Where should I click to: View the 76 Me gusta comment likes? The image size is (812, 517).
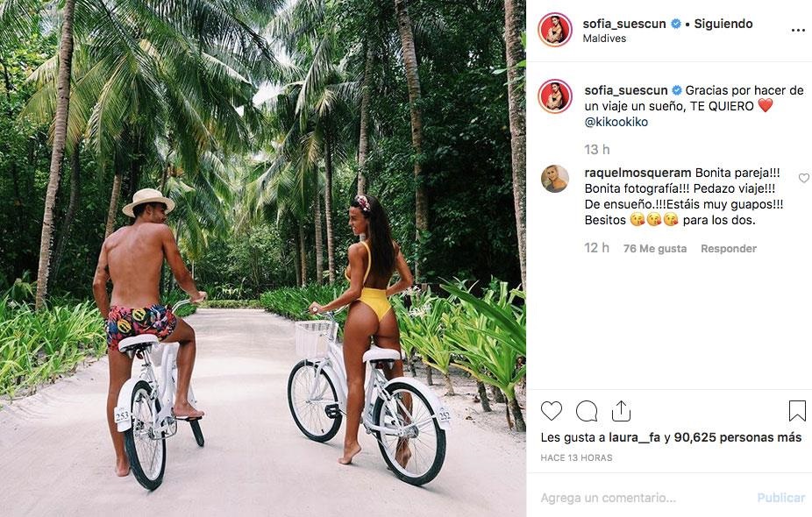point(654,249)
